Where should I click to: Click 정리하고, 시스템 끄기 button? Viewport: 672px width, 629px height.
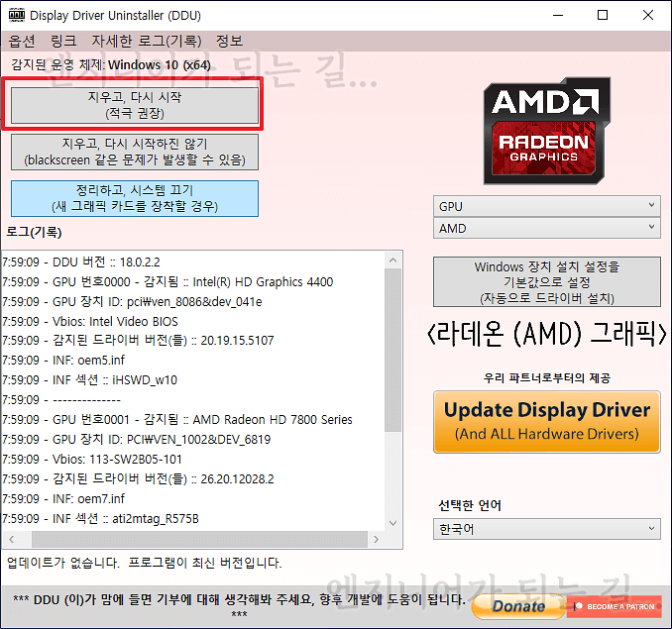pyautogui.click(x=135, y=198)
